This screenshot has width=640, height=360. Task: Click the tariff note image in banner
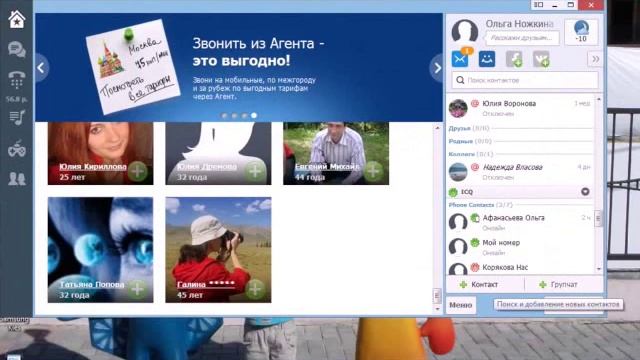tap(133, 67)
